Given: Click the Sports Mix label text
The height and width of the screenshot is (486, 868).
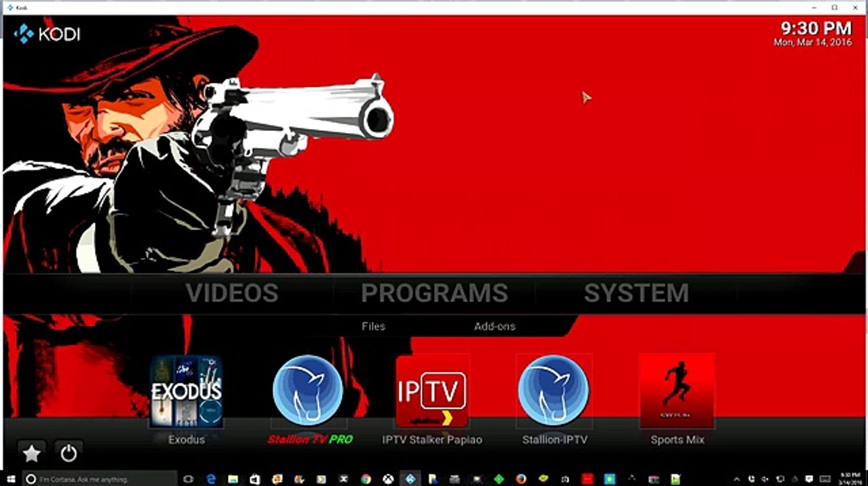Looking at the screenshot, I should [x=677, y=439].
